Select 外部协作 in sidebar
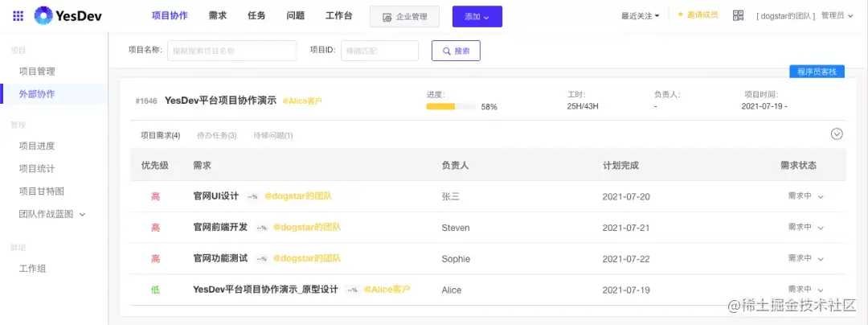The height and width of the screenshot is (325, 868). 37,94
